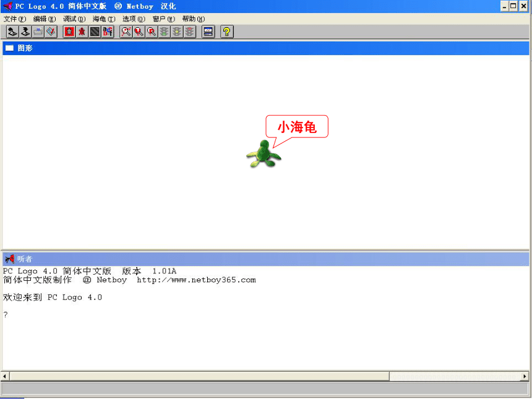Click the 图形 window's small title icon

pos(9,48)
